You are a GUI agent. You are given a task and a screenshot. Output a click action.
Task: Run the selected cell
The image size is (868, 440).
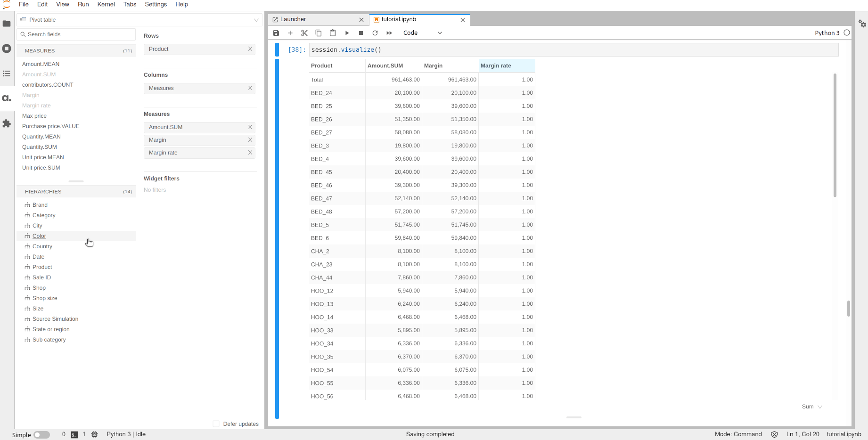coord(347,33)
